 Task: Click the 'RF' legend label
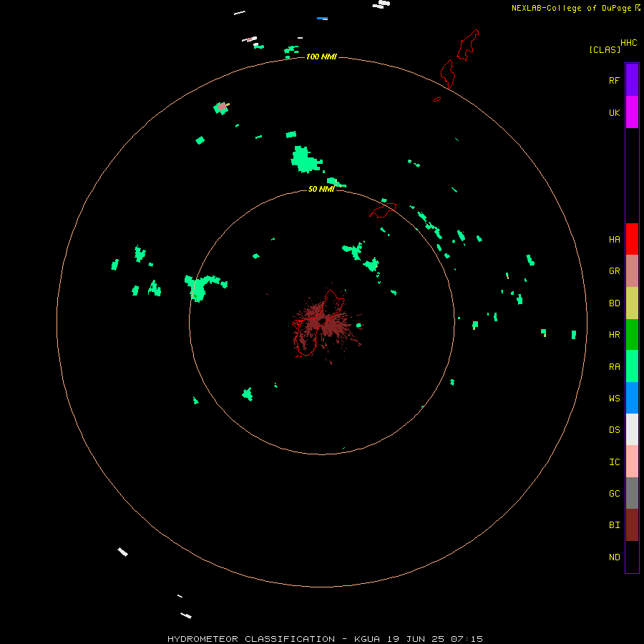coord(614,80)
